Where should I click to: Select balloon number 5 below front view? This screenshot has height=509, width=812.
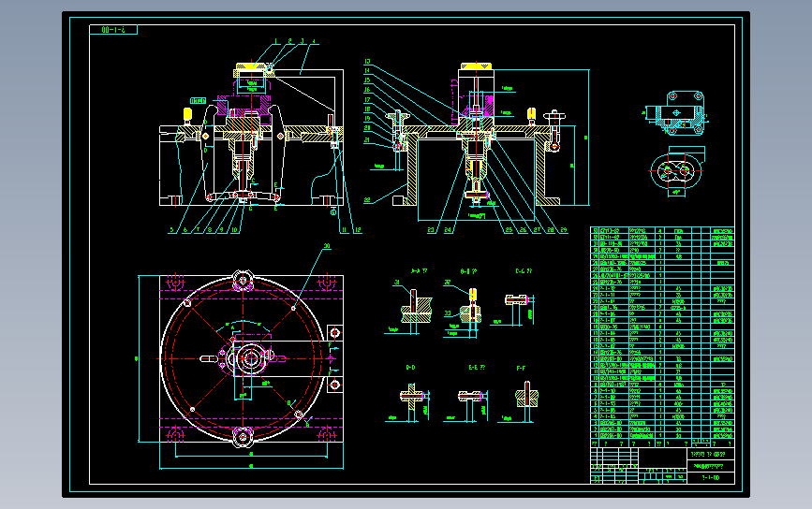(x=172, y=230)
